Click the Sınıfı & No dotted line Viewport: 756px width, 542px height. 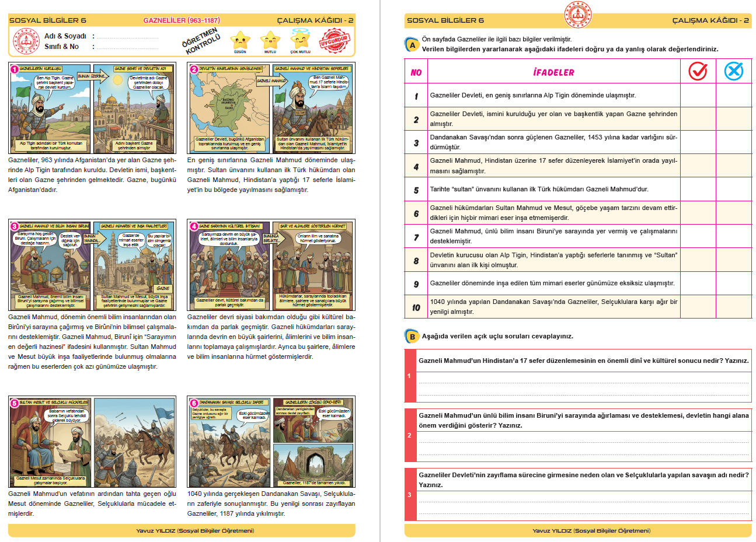(127, 47)
